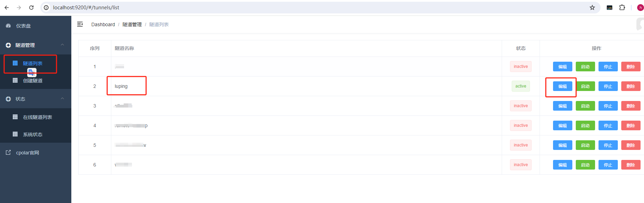Click the cpolar官网 external link icon
The width and height of the screenshot is (644, 203).
click(x=8, y=153)
